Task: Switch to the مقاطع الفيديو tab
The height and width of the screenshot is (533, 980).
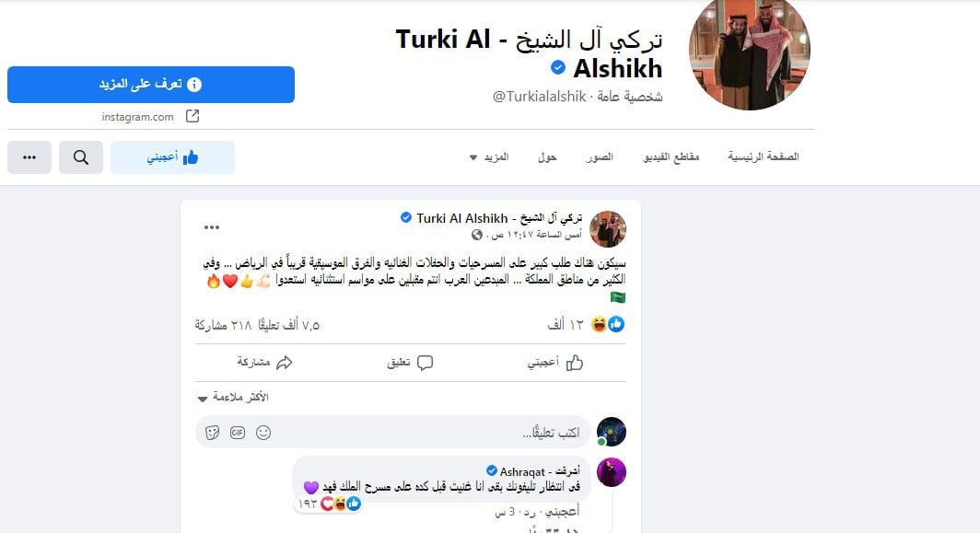Action: pyautogui.click(x=671, y=156)
